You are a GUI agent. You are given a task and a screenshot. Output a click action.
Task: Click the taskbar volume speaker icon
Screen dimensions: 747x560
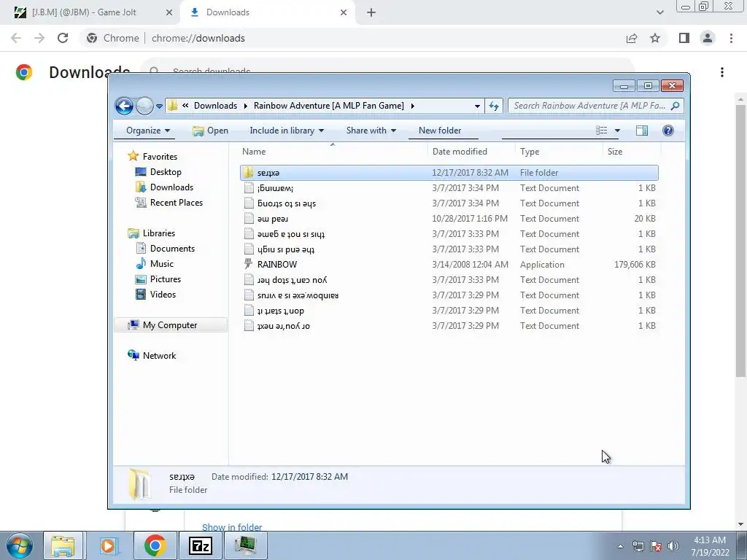[x=673, y=546]
